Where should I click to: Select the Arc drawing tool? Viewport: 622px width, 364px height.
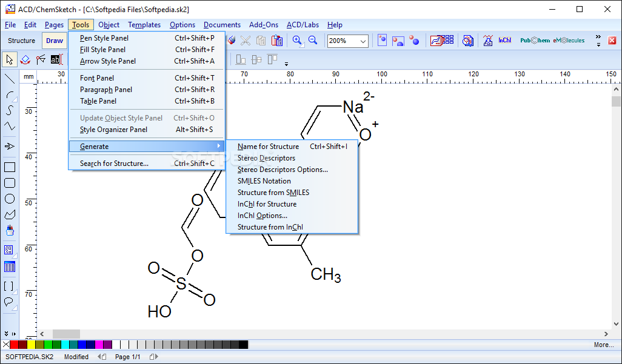point(10,95)
